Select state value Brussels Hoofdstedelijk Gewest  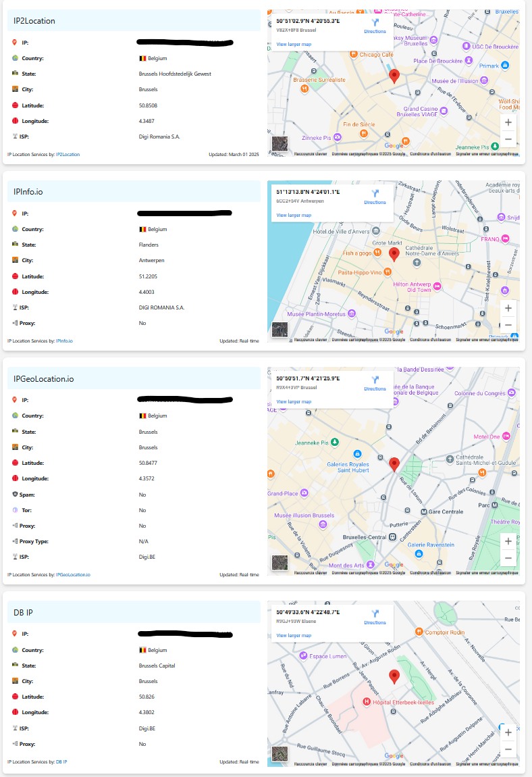[x=175, y=74]
